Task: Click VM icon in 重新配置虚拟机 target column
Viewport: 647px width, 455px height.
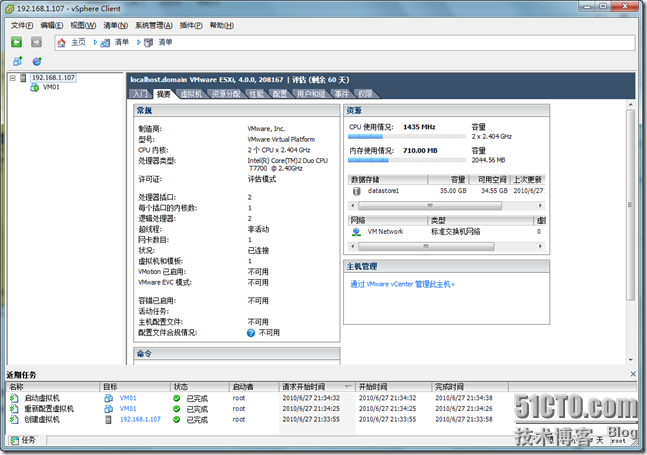Action: (x=109, y=409)
